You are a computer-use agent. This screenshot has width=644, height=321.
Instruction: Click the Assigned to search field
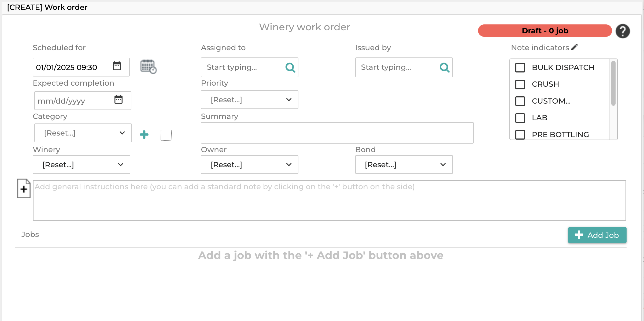(250, 67)
